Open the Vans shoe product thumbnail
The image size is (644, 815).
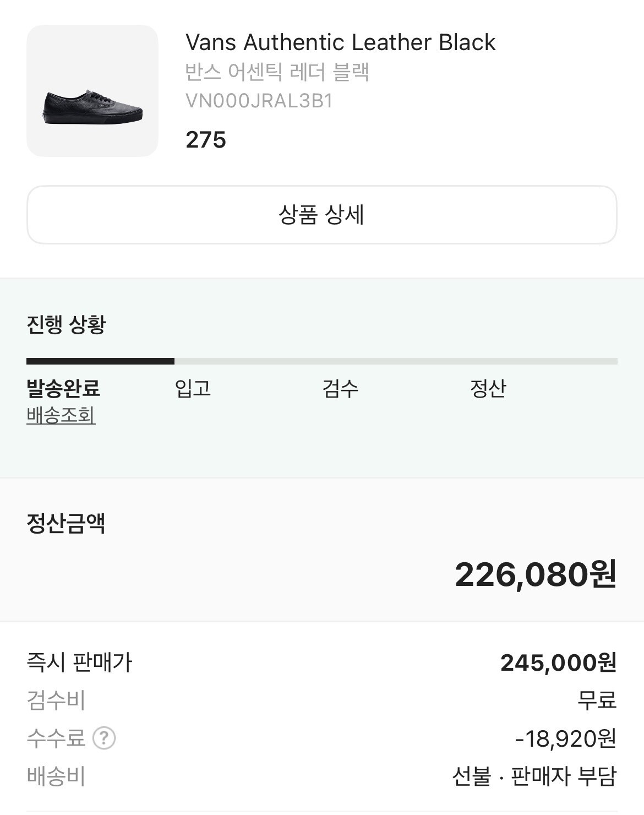92,91
